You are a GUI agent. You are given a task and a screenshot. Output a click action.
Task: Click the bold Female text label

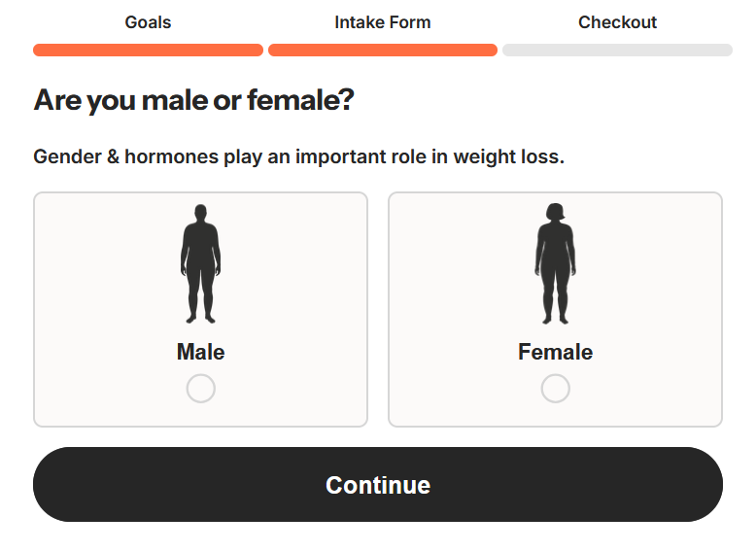coord(555,352)
